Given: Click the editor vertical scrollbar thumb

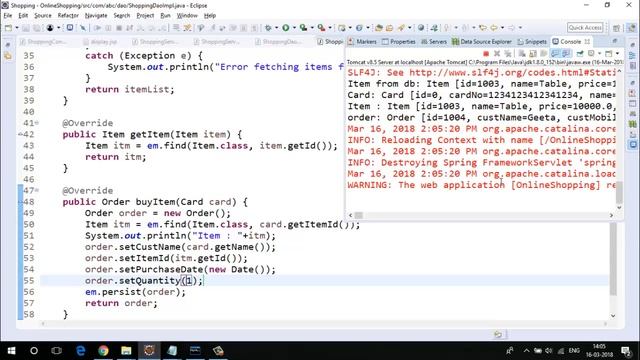Looking at the screenshot, I should tap(613, 258).
